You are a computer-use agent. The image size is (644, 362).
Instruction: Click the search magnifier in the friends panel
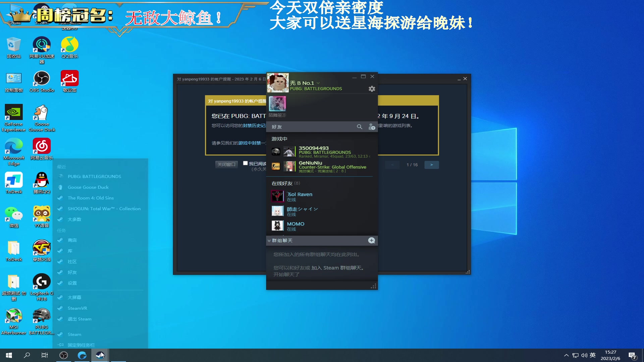(360, 127)
